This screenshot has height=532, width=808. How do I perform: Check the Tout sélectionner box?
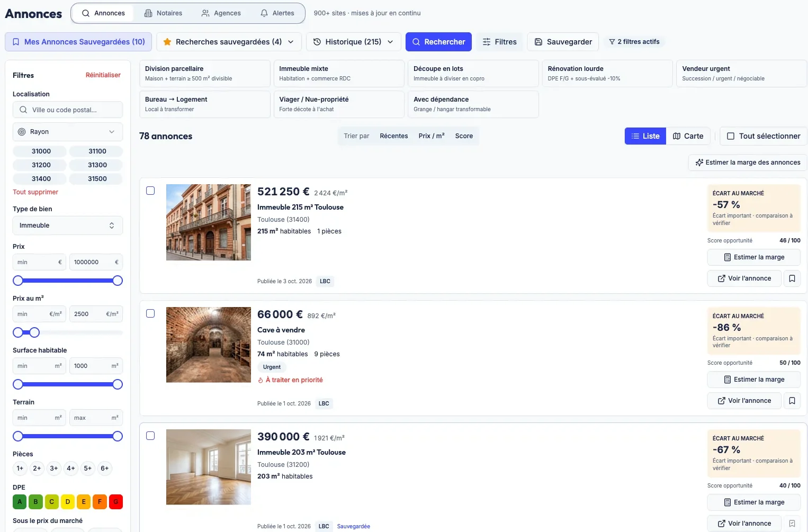[731, 136]
